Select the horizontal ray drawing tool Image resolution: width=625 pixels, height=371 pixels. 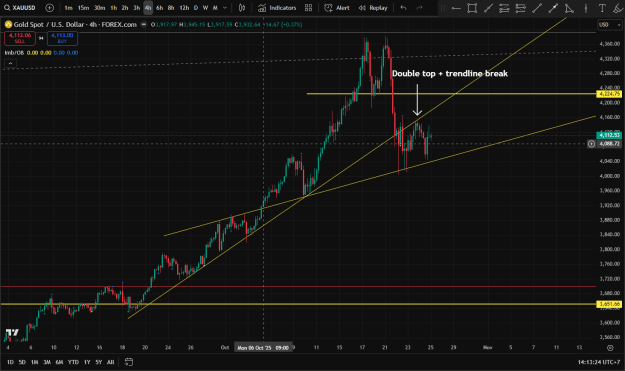(456, 8)
